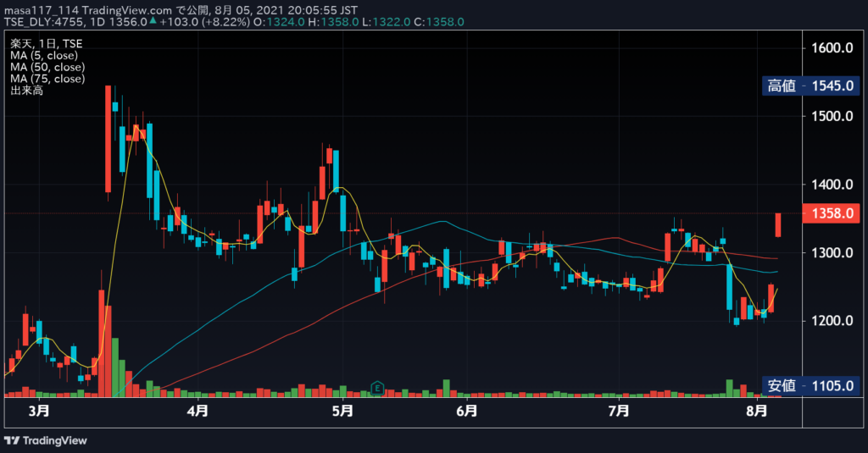Click the +103.0 (+8.22%) change value
This screenshot has height=453, width=868.
tap(204, 22)
